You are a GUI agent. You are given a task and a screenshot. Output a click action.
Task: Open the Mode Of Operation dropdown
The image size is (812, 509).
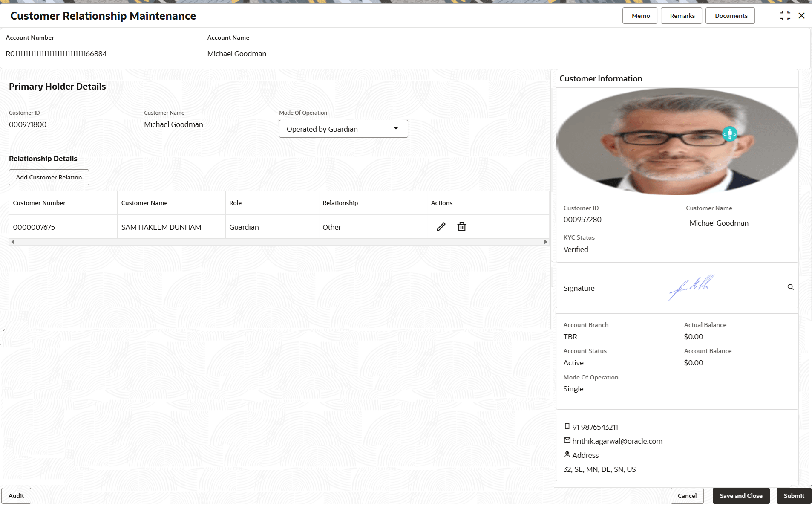(343, 129)
